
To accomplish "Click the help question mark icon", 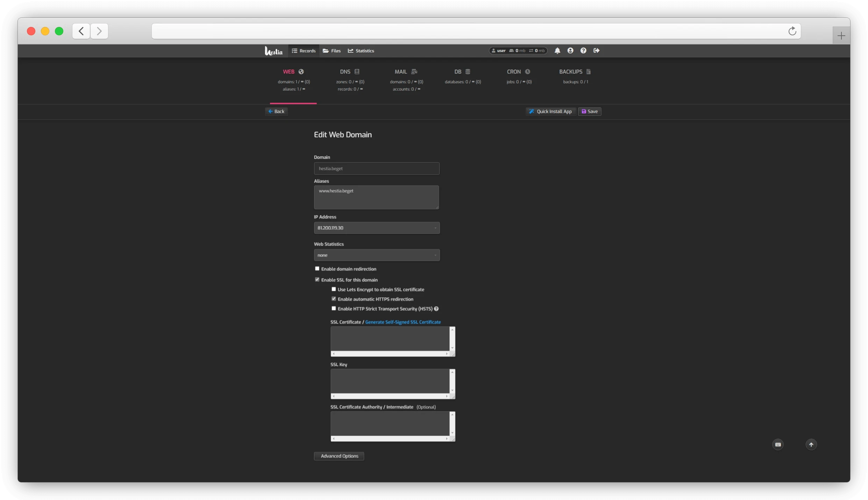I will click(x=583, y=50).
